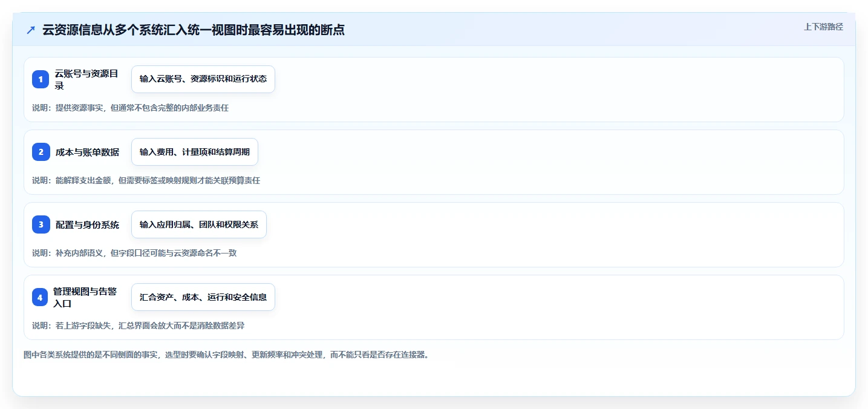Click the 汇合资产、成本、运行和安全信息 chip
This screenshot has height=409, width=868.
[203, 297]
